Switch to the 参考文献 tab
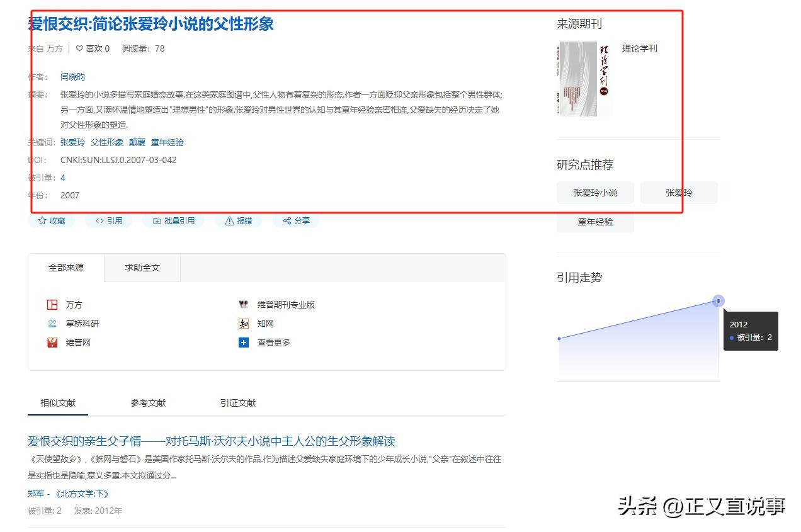The height and width of the screenshot is (532, 801). pos(148,403)
